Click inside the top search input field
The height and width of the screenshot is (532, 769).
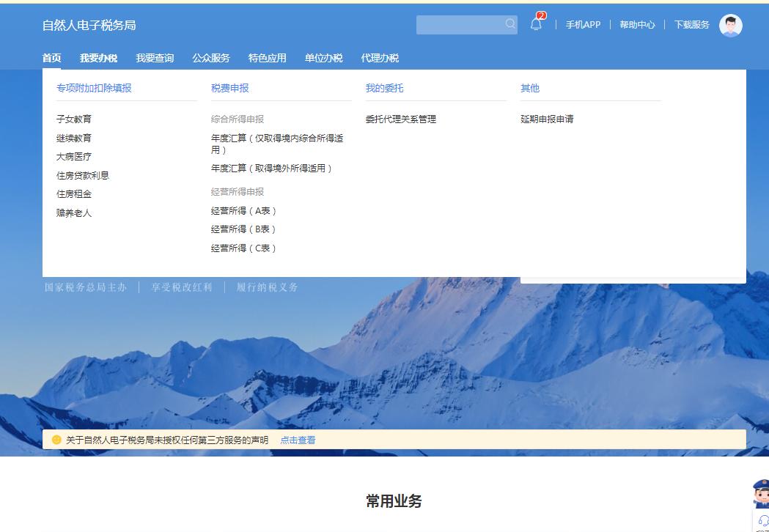click(x=458, y=24)
